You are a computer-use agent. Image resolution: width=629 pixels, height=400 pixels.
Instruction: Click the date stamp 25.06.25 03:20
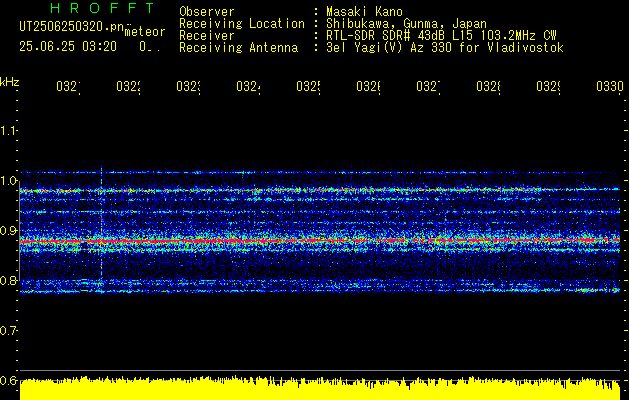coord(68,47)
